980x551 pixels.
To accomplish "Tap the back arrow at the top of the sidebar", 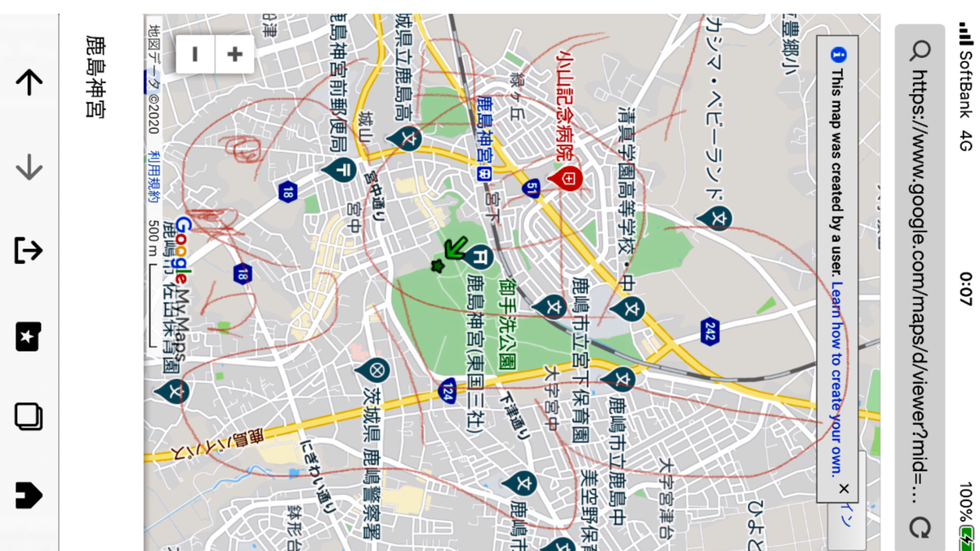I will pyautogui.click(x=27, y=82).
